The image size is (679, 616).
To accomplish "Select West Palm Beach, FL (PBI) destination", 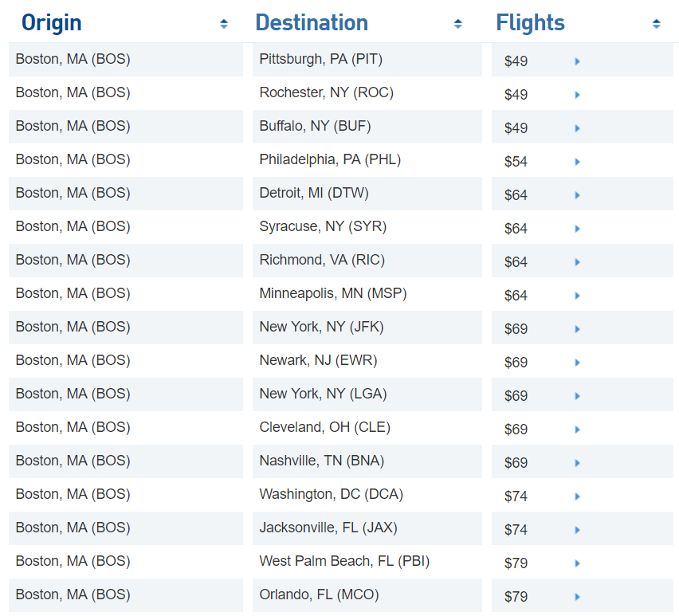I will pyautogui.click(x=344, y=561).
